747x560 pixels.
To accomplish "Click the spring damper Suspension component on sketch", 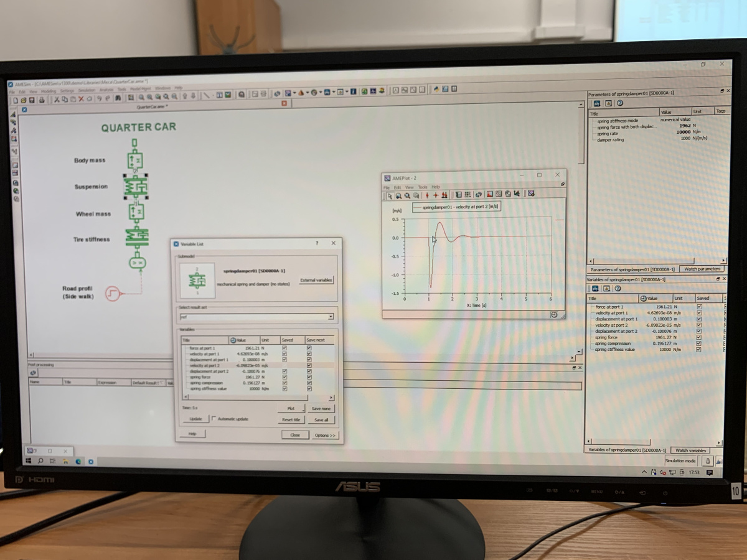I will [135, 187].
